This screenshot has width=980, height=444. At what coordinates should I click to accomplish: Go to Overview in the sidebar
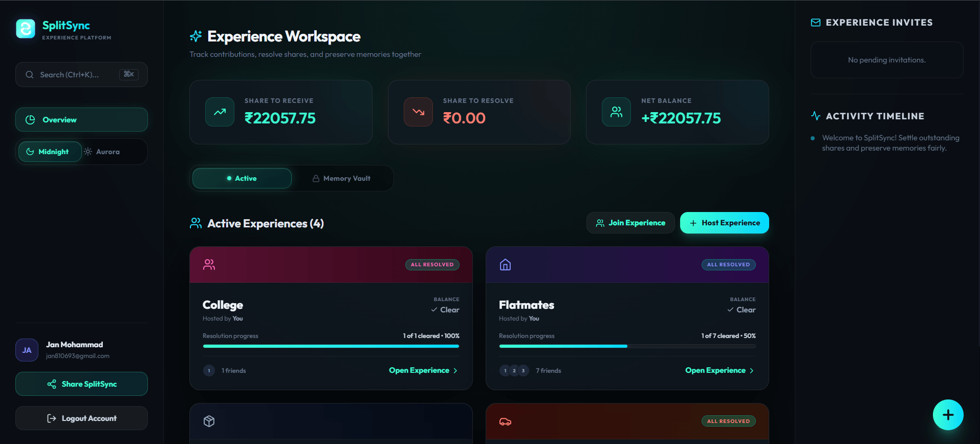(81, 120)
